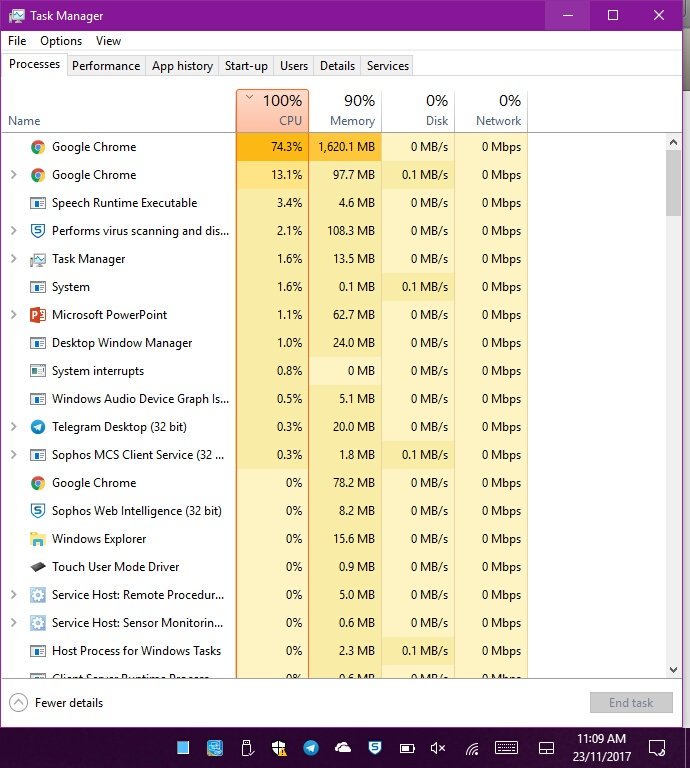Open the touch keyboard tray icon
690x768 pixels.
[506, 748]
